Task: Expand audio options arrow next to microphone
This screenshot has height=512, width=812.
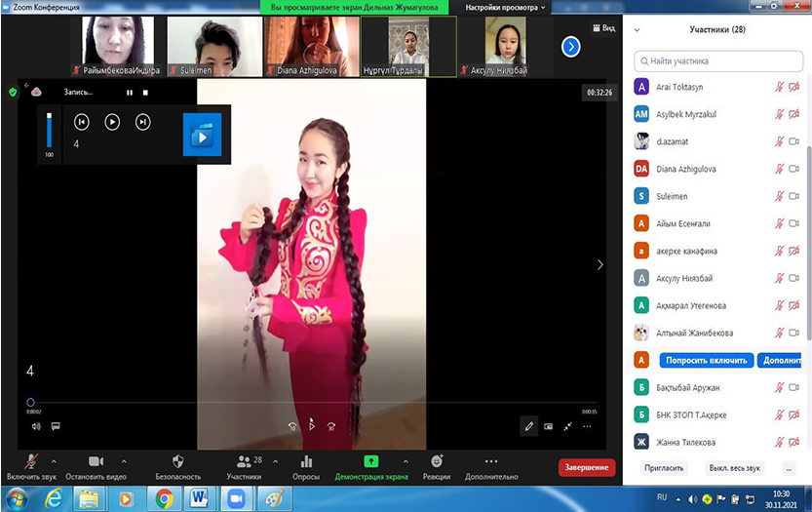Action: pos(54,461)
